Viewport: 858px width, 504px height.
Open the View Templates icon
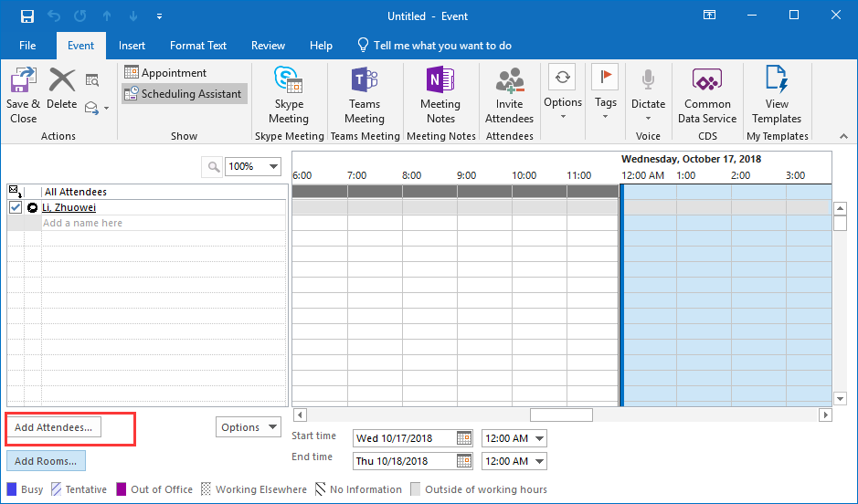777,82
